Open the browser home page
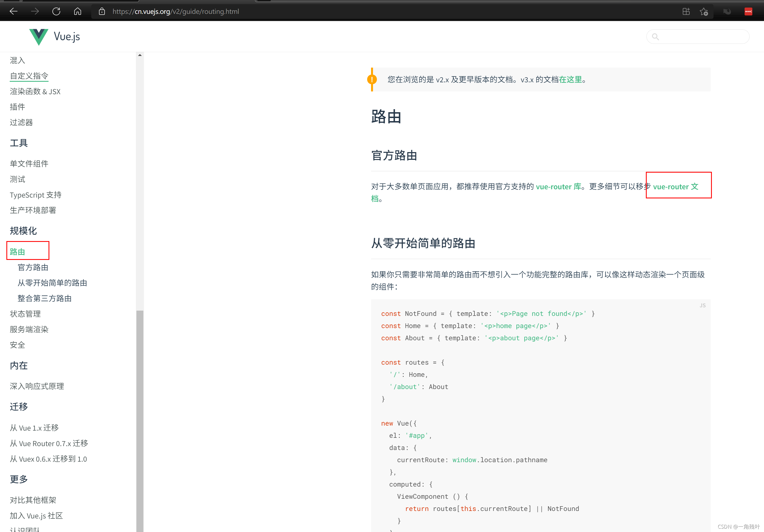 [x=78, y=11]
